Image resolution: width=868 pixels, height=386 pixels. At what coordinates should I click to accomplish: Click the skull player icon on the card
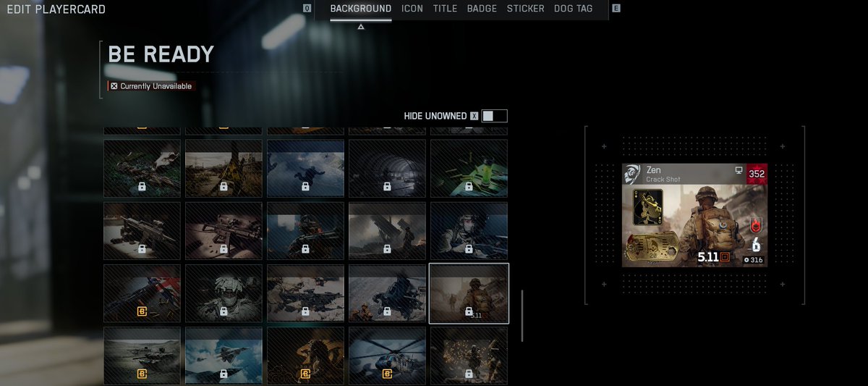632,174
